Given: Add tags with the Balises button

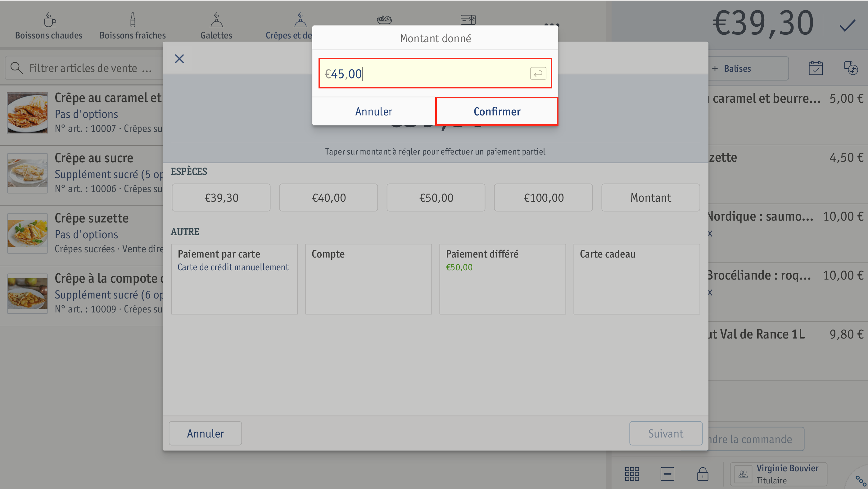Looking at the screenshot, I should [748, 68].
